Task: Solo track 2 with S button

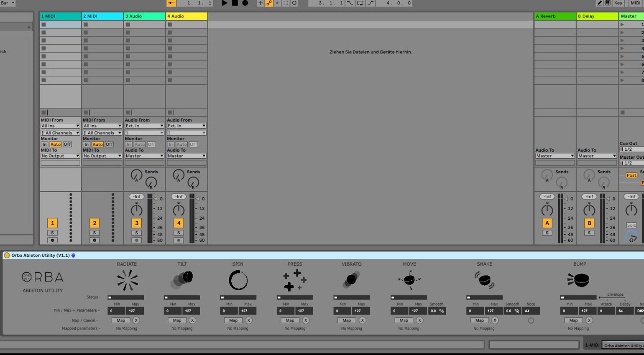Action: click(x=94, y=233)
